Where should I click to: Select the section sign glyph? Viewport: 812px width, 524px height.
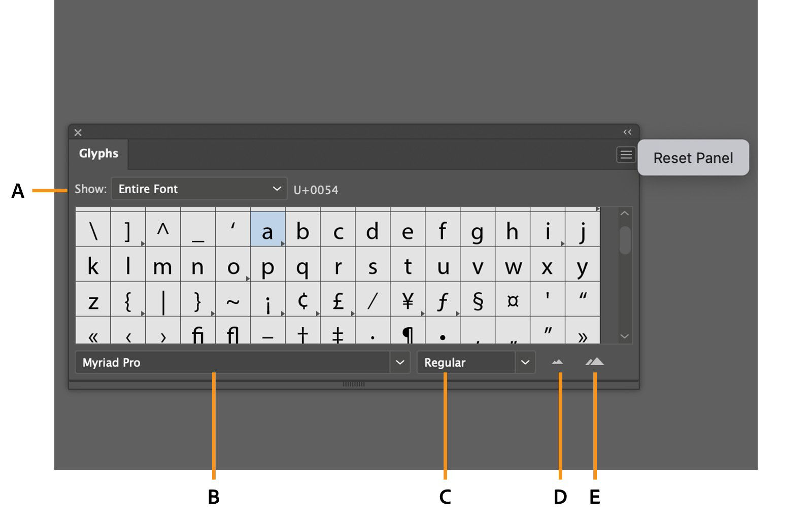[x=478, y=301]
